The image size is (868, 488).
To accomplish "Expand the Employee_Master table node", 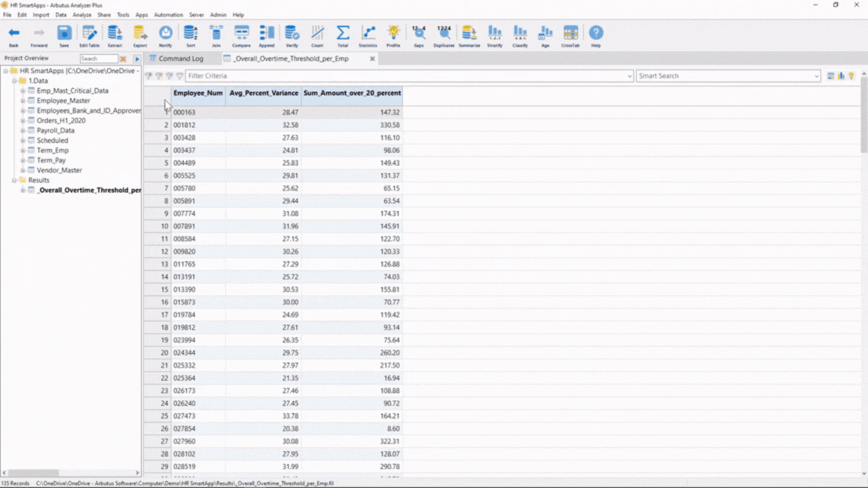I will coord(22,100).
